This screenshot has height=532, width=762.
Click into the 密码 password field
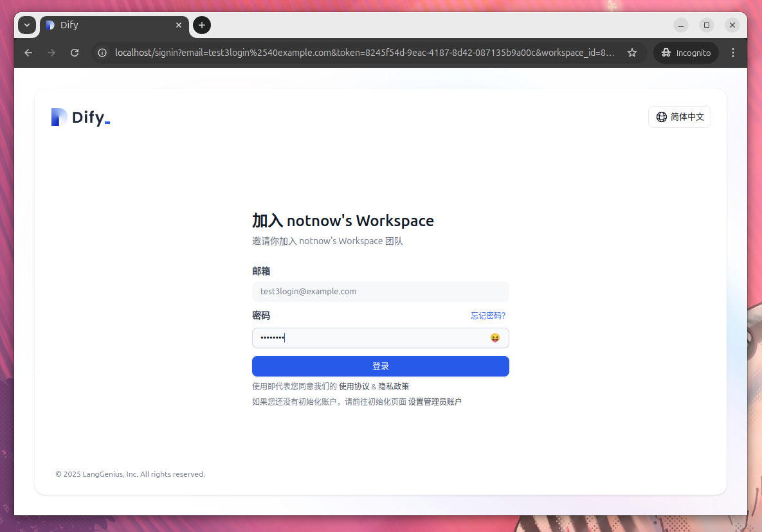coord(370,338)
